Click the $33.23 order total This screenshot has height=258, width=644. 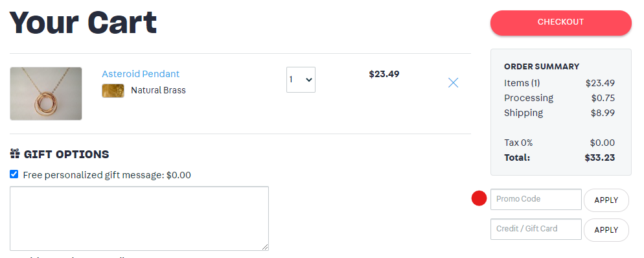pyautogui.click(x=600, y=158)
